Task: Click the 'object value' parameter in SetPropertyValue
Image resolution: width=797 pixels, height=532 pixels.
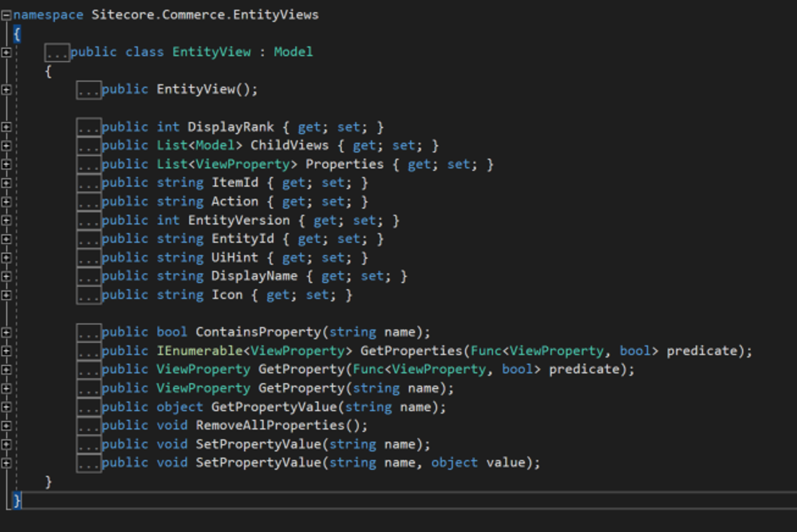Action: tap(479, 463)
